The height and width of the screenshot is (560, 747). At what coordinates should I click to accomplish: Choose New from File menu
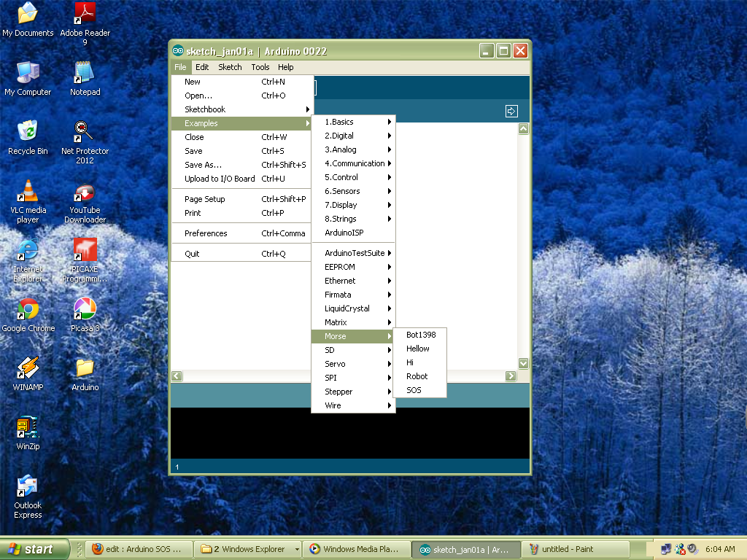242,82
